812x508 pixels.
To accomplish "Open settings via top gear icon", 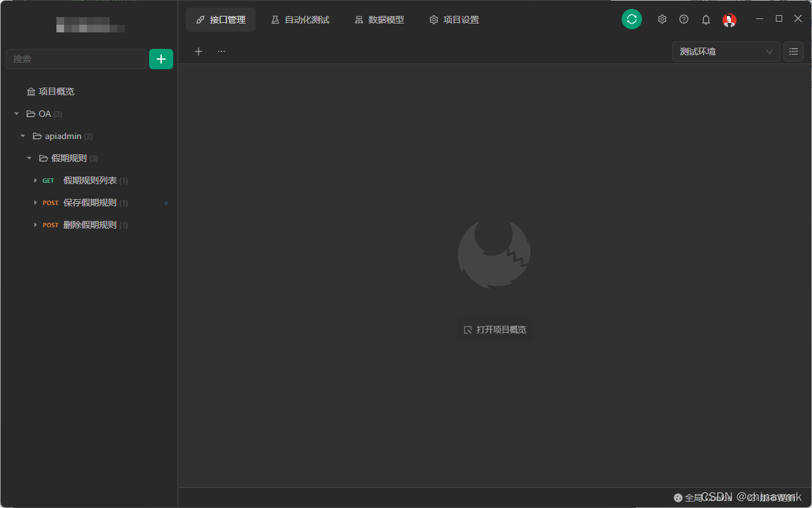I will tap(662, 19).
